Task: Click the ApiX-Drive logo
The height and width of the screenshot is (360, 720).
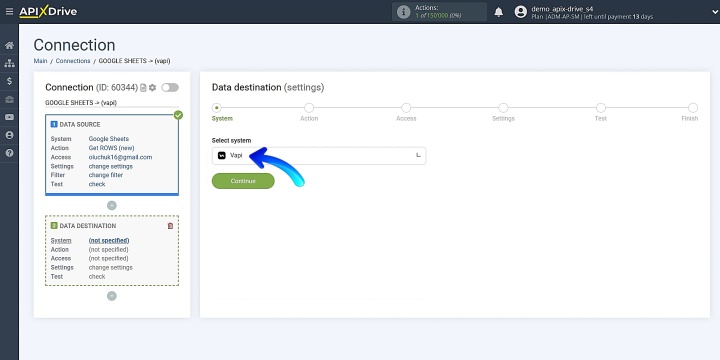Action: (48, 12)
